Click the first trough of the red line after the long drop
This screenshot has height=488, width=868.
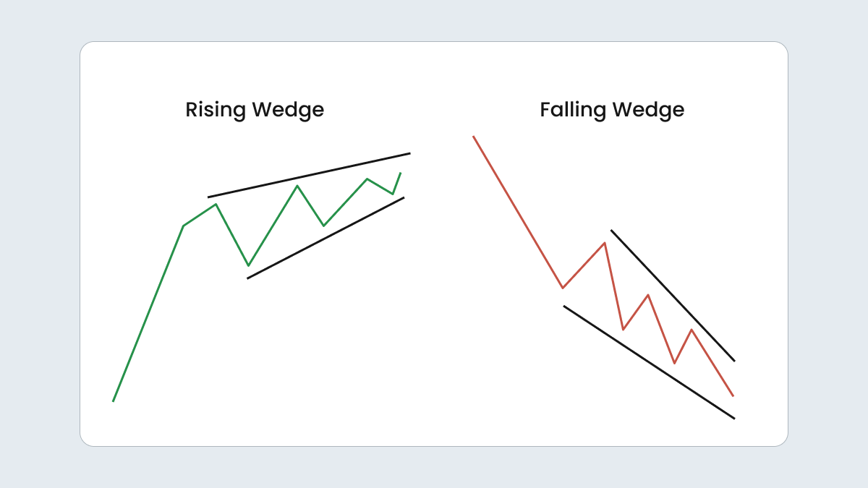563,288
